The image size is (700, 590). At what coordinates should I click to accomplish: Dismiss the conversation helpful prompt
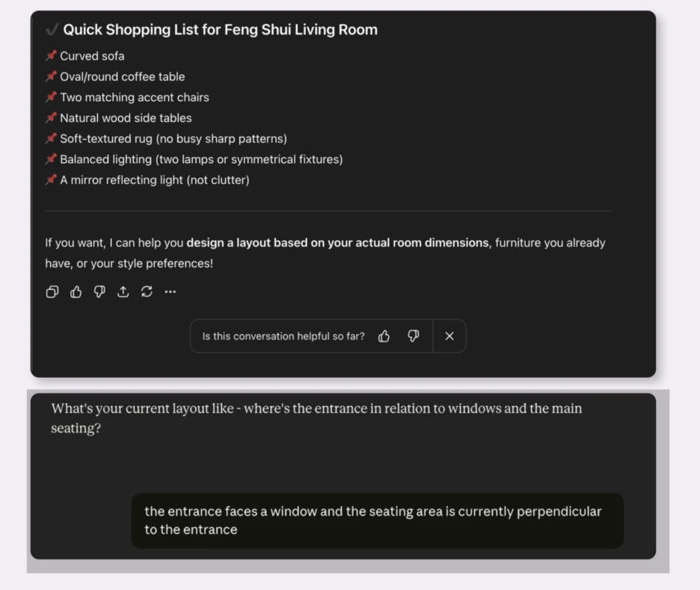pyautogui.click(x=449, y=336)
